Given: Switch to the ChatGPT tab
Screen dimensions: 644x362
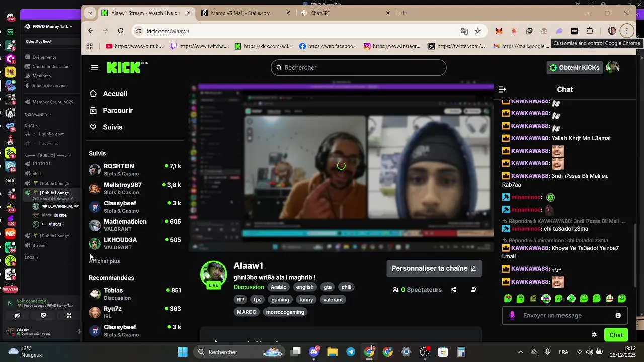Looking at the screenshot, I should coord(346,13).
